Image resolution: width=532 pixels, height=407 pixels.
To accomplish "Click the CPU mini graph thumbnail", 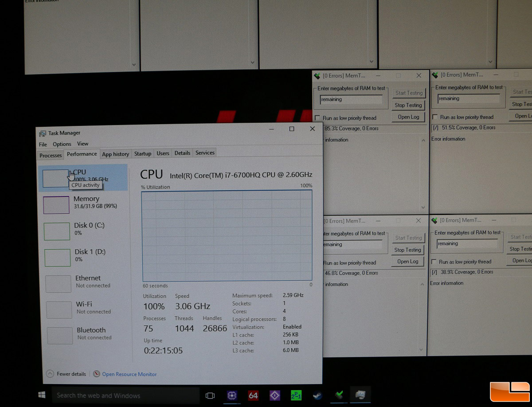I will point(55,178).
